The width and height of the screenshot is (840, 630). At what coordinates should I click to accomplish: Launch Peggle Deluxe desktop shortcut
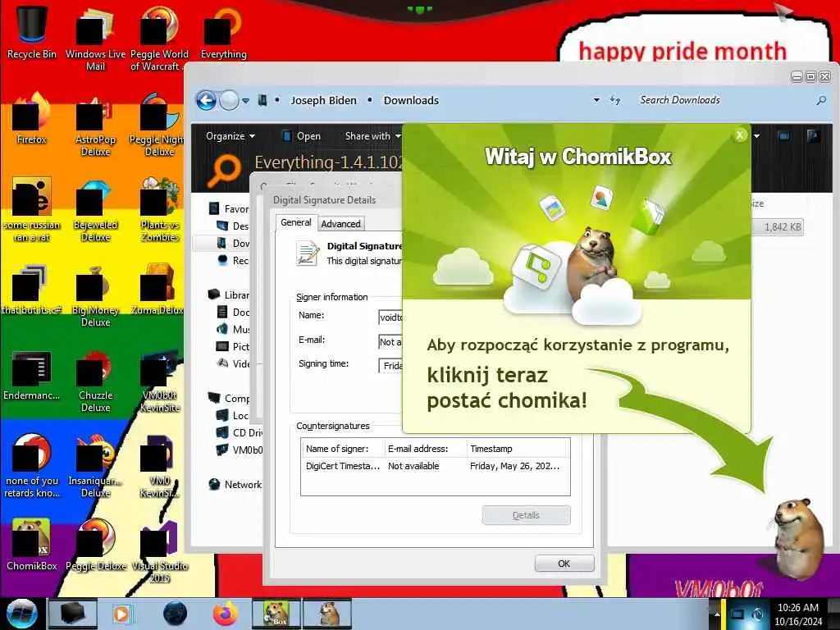95,545
